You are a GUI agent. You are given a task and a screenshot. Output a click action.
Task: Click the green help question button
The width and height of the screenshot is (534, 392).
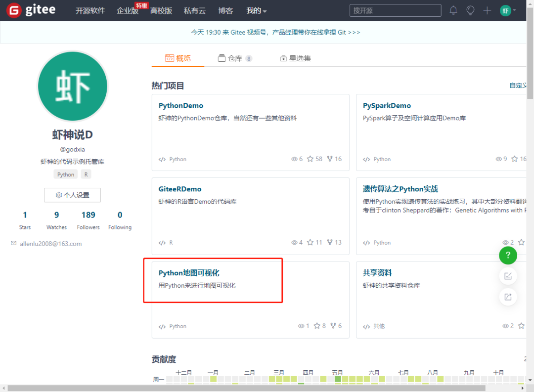[x=508, y=255]
